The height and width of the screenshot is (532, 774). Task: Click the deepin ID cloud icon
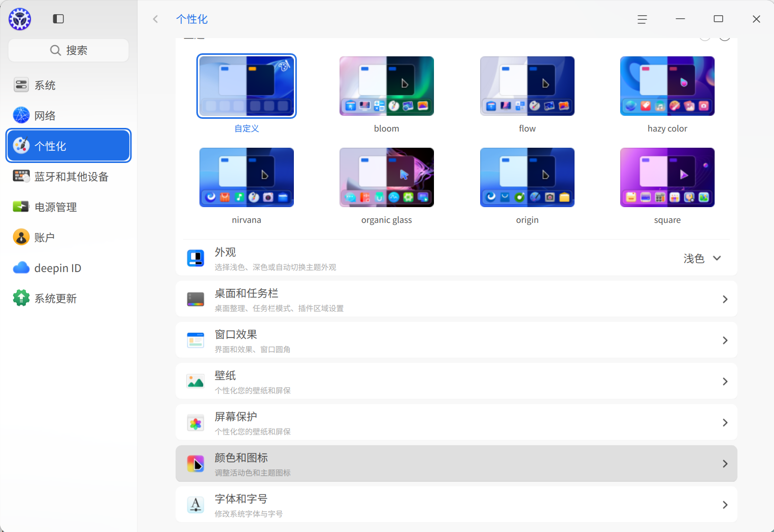21,268
